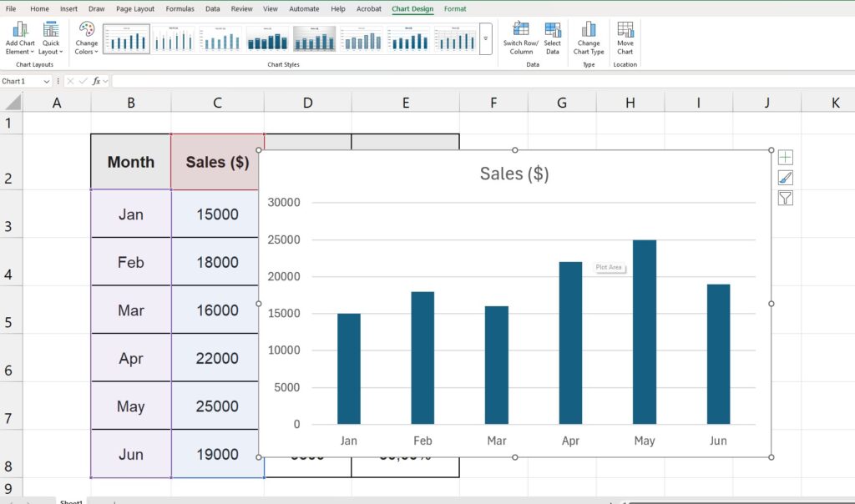Open the Formulas menu in the ribbon

pyautogui.click(x=180, y=8)
